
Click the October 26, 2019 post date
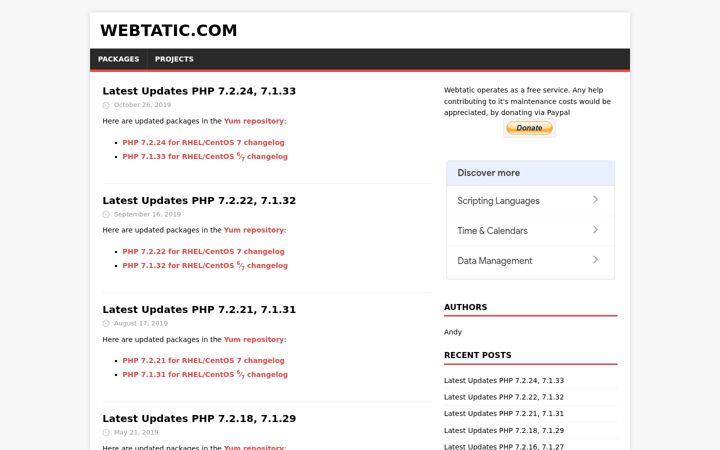(x=142, y=105)
